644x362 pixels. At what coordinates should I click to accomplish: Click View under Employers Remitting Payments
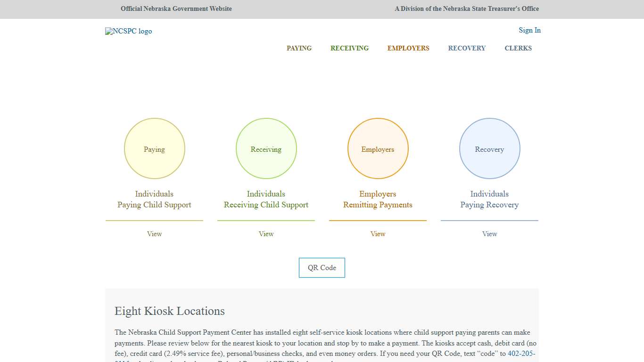pyautogui.click(x=378, y=234)
